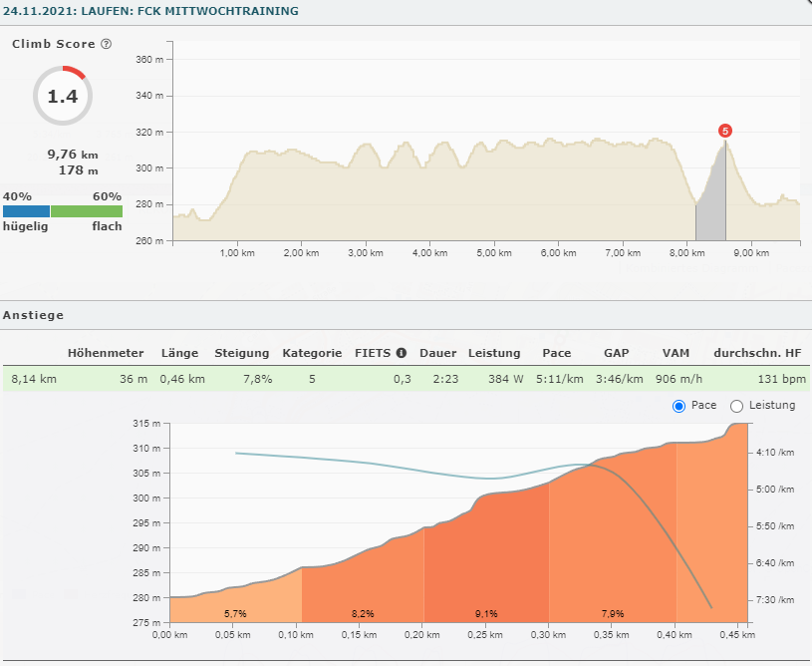Image resolution: width=812 pixels, height=666 pixels.
Task: Click the red category 5 climb marker
Action: (725, 131)
